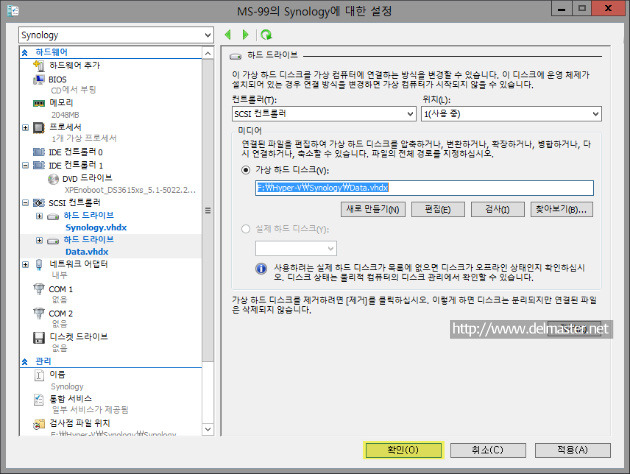Select the 검사점 파일 위치 icon
Screen dimensions: 630x474
[39, 424]
